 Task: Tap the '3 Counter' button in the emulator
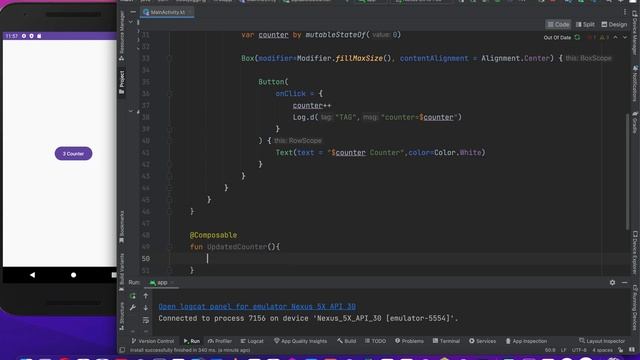73,153
